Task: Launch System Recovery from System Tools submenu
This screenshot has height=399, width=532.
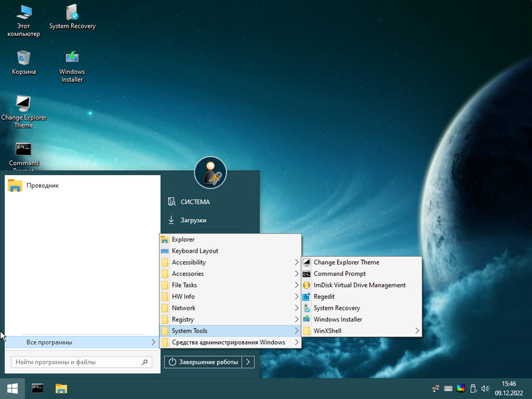Action: pyautogui.click(x=362, y=308)
